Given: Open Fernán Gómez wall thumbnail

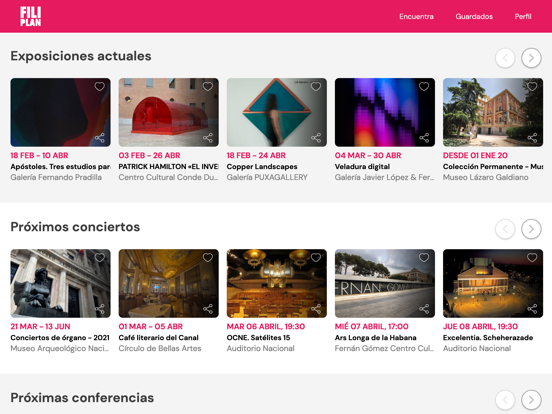Looking at the screenshot, I should click(384, 283).
